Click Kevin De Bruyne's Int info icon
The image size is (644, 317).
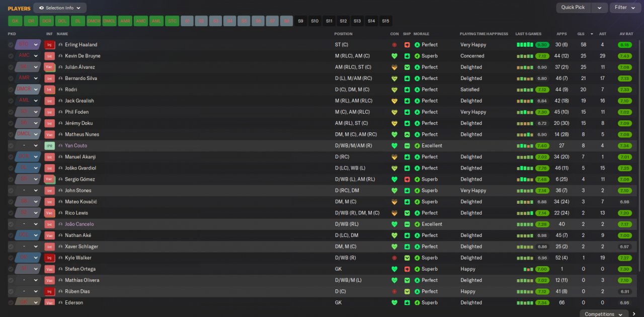[x=49, y=56]
